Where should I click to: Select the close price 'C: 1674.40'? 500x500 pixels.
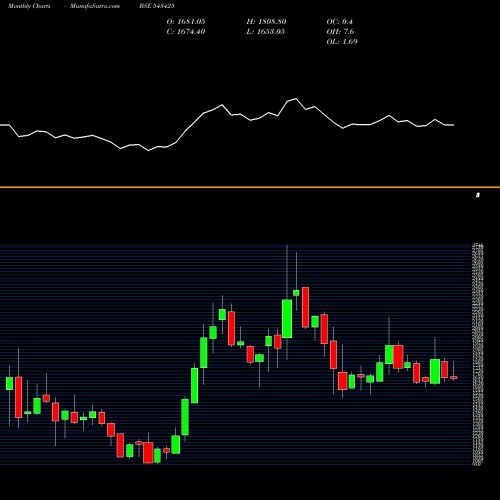click(x=186, y=32)
